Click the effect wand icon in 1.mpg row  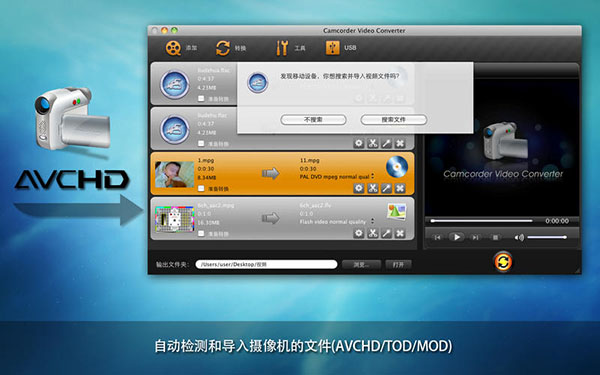point(386,188)
